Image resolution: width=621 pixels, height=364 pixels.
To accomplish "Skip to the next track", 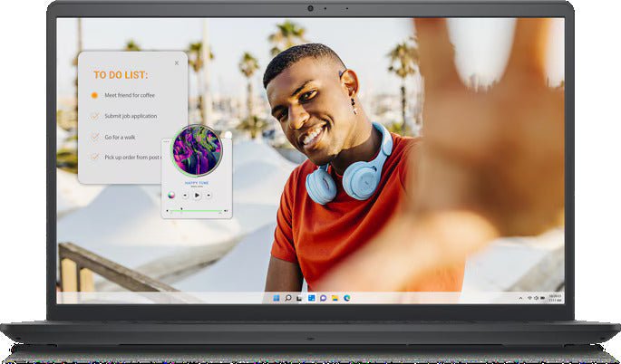I will (x=209, y=195).
